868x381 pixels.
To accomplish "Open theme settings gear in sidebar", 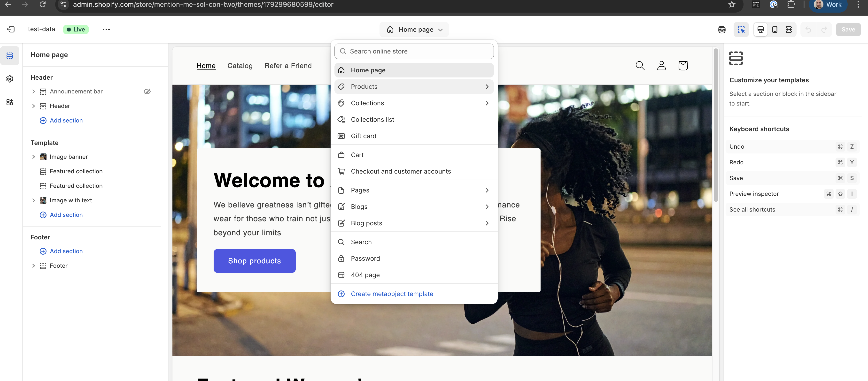I will click(x=10, y=79).
